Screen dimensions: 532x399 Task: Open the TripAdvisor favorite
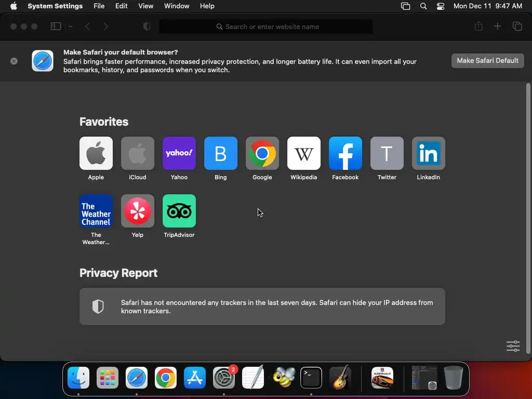click(179, 211)
